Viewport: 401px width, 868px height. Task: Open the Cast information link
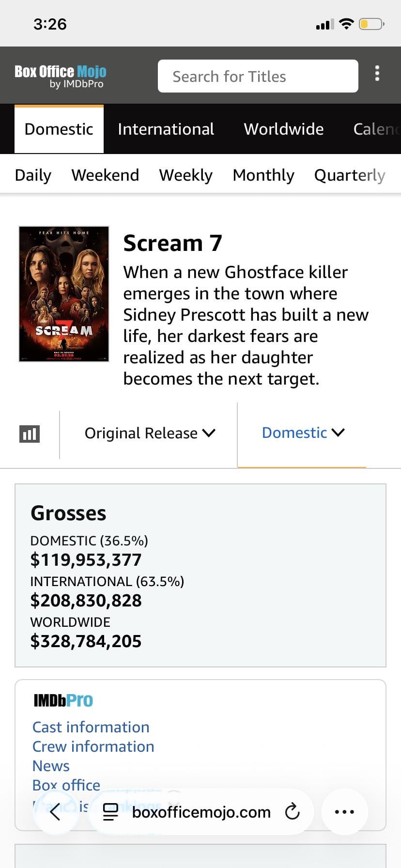pos(91,727)
